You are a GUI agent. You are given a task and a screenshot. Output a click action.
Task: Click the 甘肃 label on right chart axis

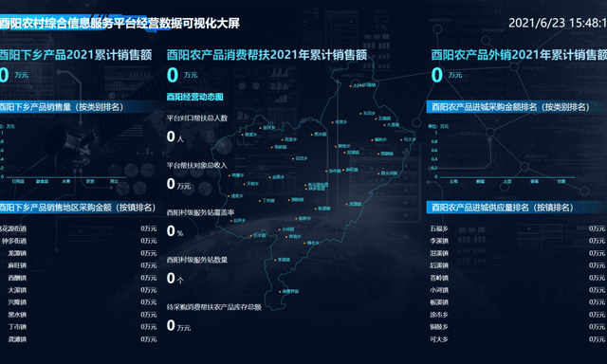[561, 181]
